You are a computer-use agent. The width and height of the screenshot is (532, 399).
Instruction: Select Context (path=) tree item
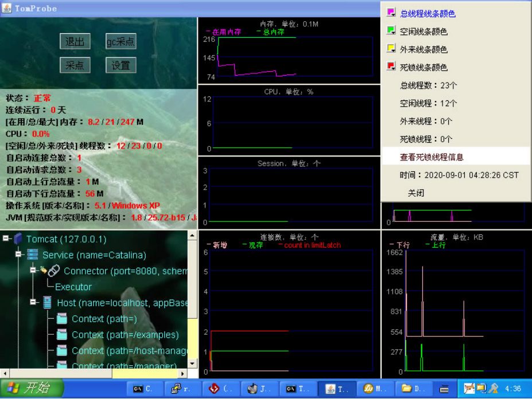[104, 319]
